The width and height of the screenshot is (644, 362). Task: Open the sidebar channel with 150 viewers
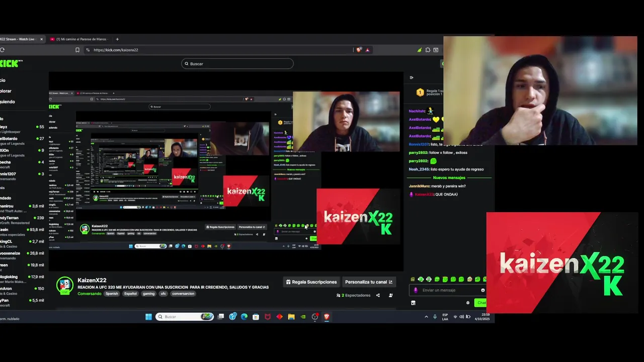tap(22, 291)
